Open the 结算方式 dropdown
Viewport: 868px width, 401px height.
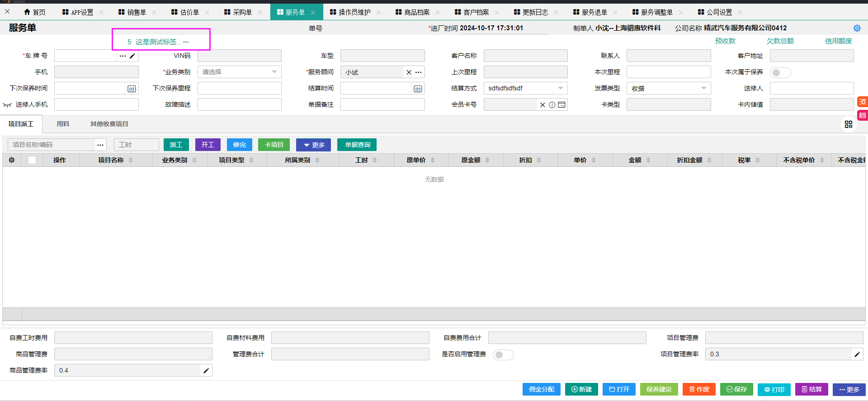(x=525, y=89)
